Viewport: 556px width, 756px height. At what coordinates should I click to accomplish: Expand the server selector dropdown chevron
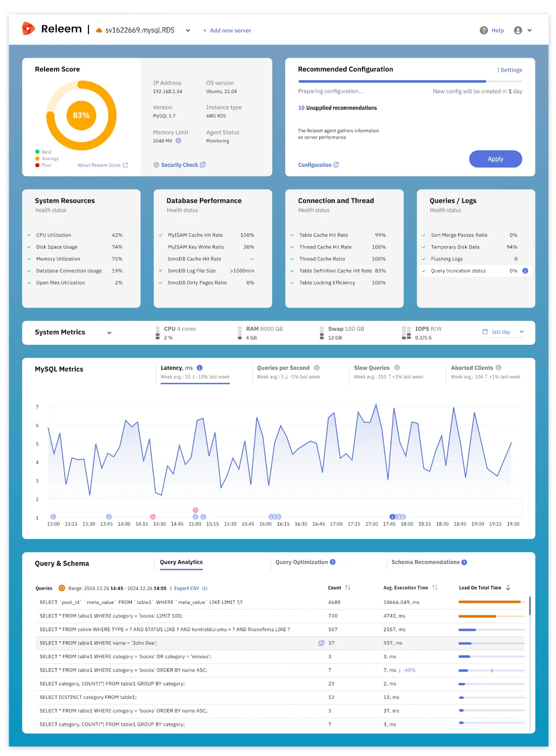[x=188, y=30]
